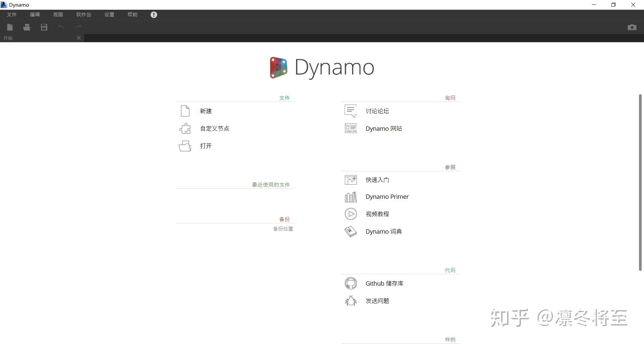The width and height of the screenshot is (644, 344).
Task: Open the 软件包 packages menu
Action: point(83,14)
